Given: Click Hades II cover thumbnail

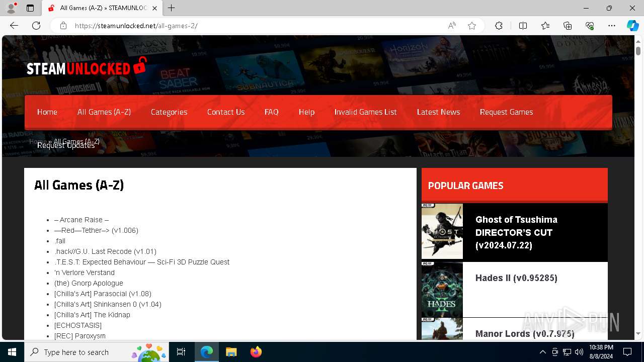Looking at the screenshot, I should pos(442,289).
